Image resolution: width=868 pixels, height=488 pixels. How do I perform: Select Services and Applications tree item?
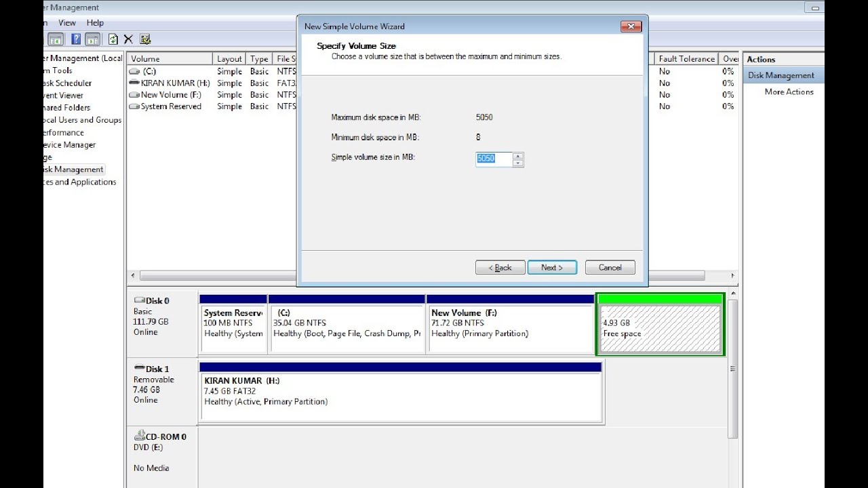pos(80,182)
